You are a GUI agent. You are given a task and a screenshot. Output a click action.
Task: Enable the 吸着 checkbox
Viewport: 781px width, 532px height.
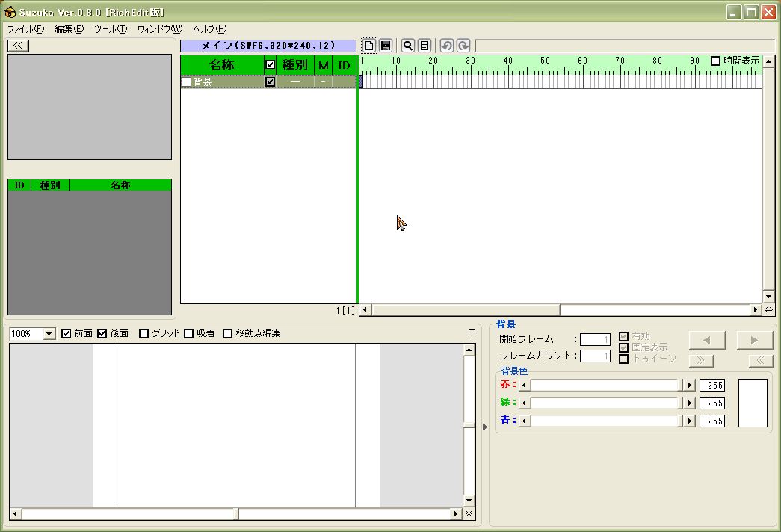tap(189, 333)
